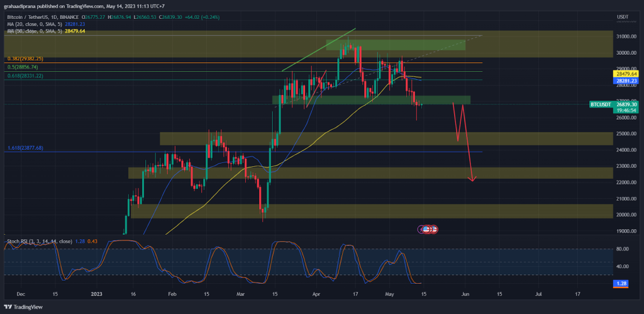Click the yellow 28479.64 value in legend
Viewport: 644px width, 314px height.
pos(75,31)
